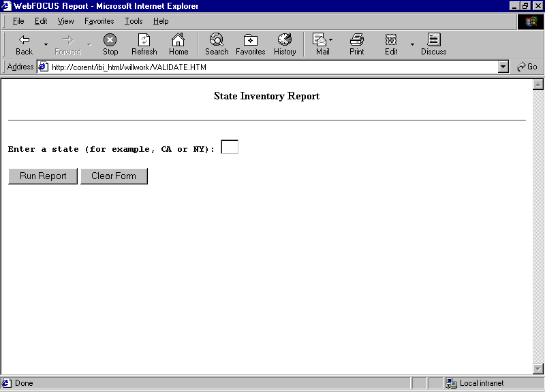Open the View menu
The image size is (545, 392).
pos(65,21)
